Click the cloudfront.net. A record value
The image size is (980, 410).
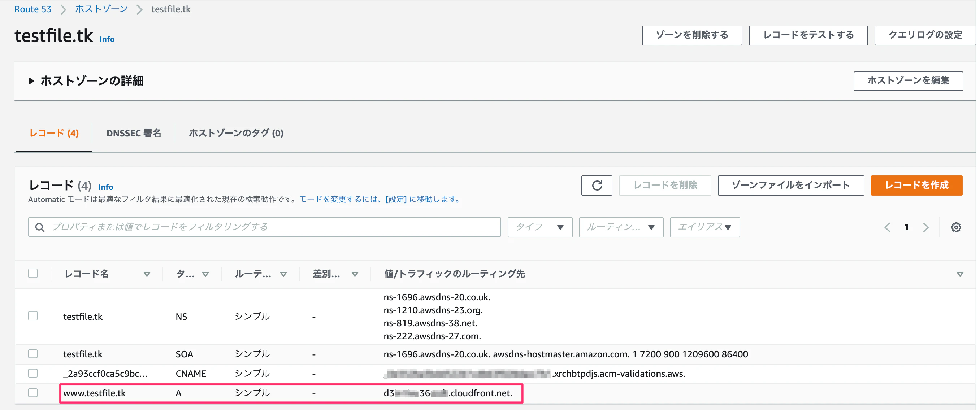(448, 393)
